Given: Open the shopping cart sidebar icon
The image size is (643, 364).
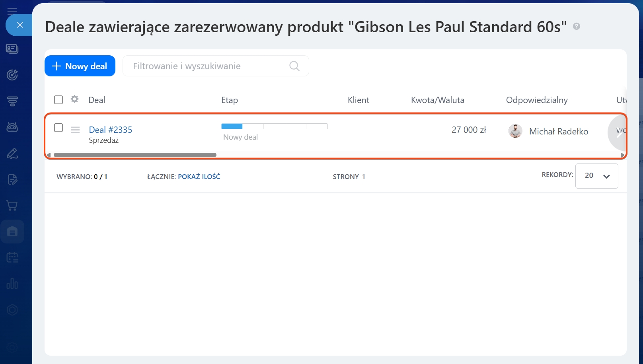Looking at the screenshot, I should click(12, 206).
